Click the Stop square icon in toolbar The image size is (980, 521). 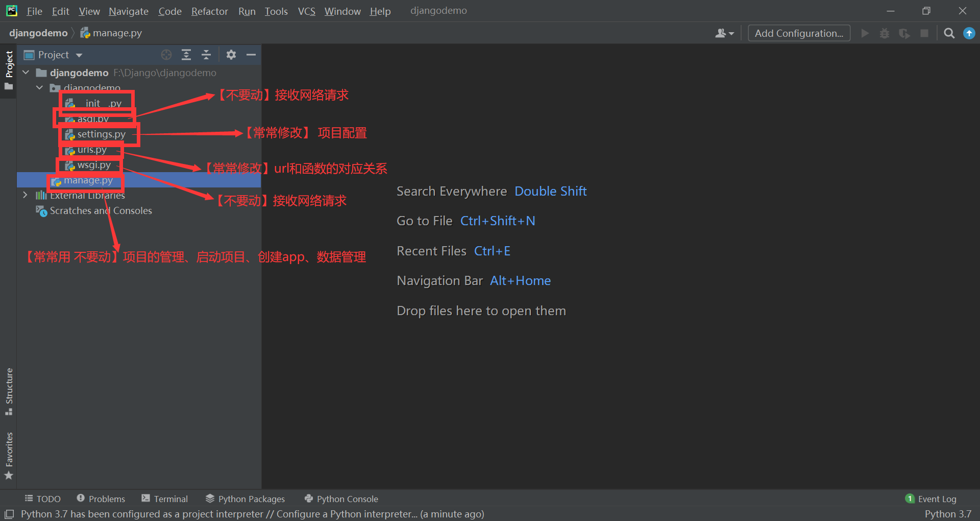click(x=924, y=33)
